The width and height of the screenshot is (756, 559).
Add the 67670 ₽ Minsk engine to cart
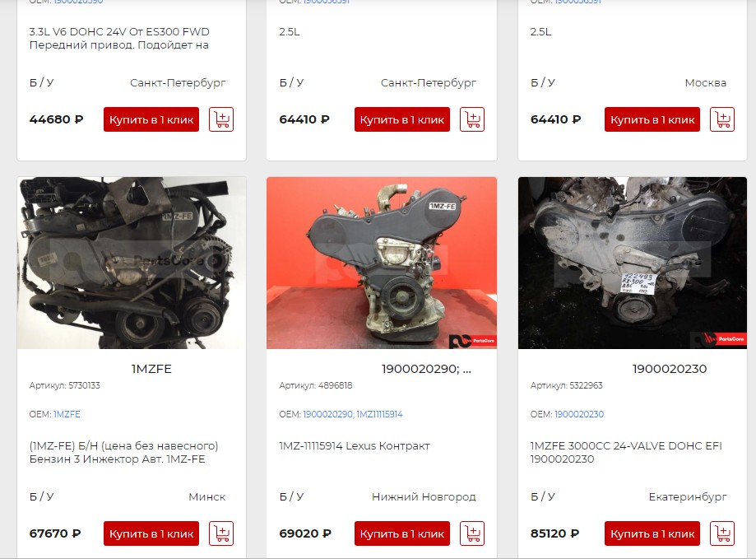click(x=221, y=533)
